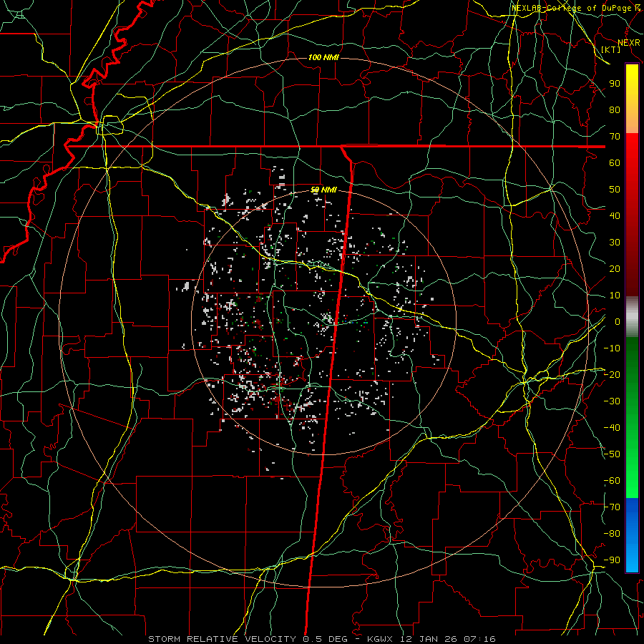Click the -10 value on velocity scale

tap(612, 348)
